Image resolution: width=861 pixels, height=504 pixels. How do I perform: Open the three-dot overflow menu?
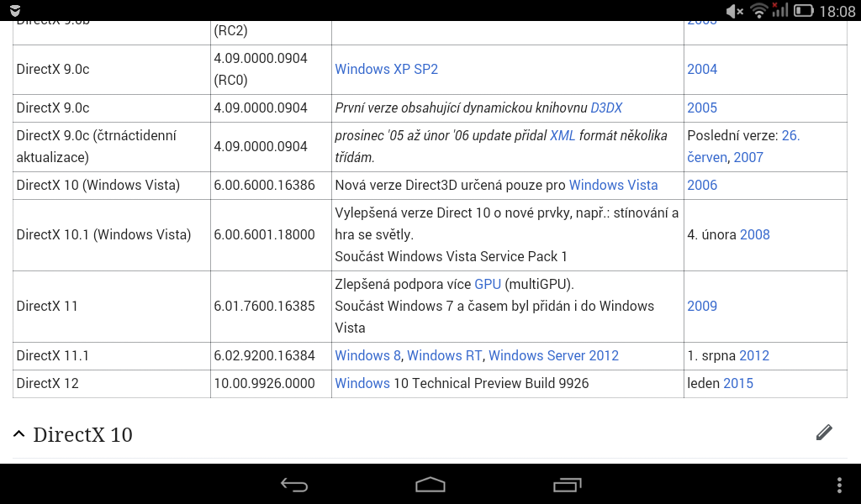point(839,485)
